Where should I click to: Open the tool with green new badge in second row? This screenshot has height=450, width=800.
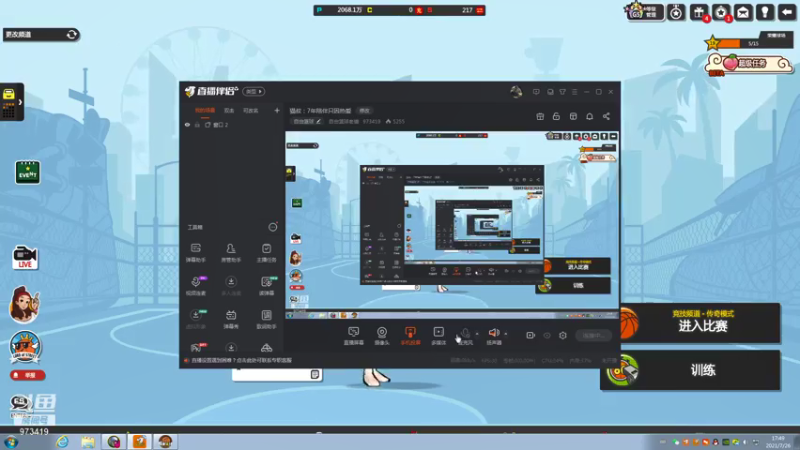[266, 286]
